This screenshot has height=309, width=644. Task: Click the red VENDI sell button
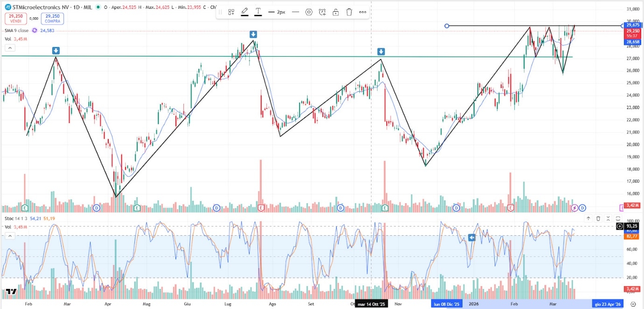point(16,19)
